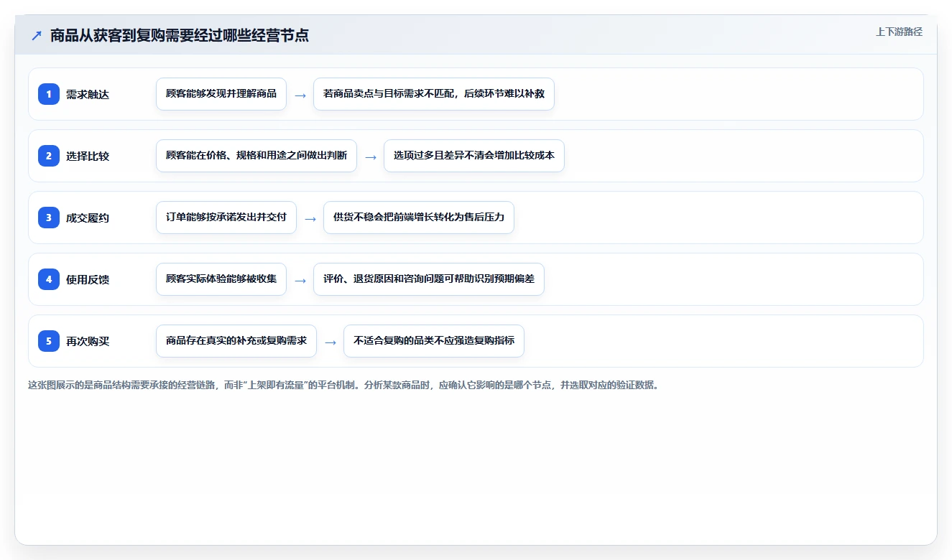Click the 订单能够按承诺发出并交付 chip

click(x=226, y=218)
